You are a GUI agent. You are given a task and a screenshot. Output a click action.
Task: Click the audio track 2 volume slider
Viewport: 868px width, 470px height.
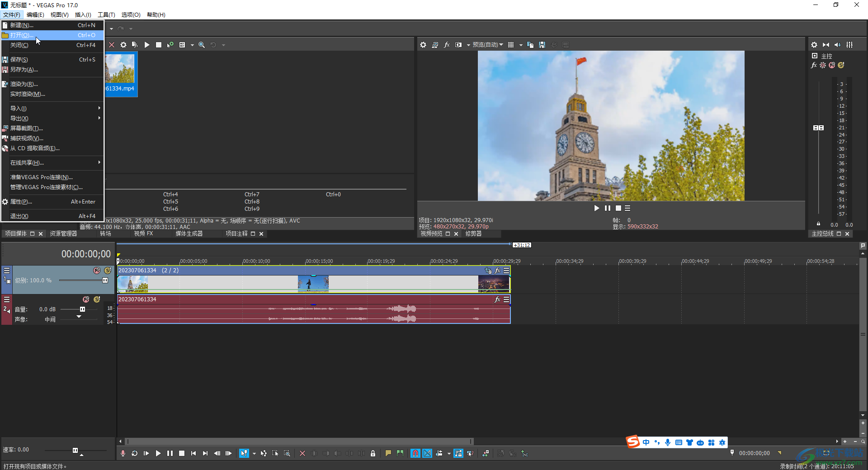(x=82, y=309)
